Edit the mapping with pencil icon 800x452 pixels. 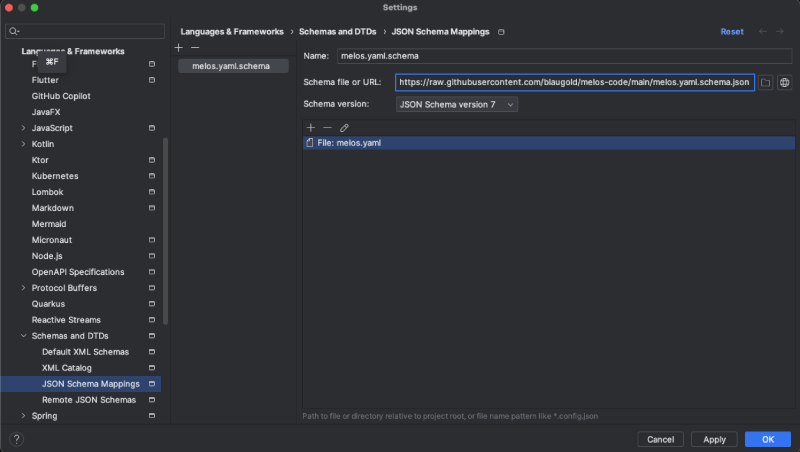click(344, 128)
